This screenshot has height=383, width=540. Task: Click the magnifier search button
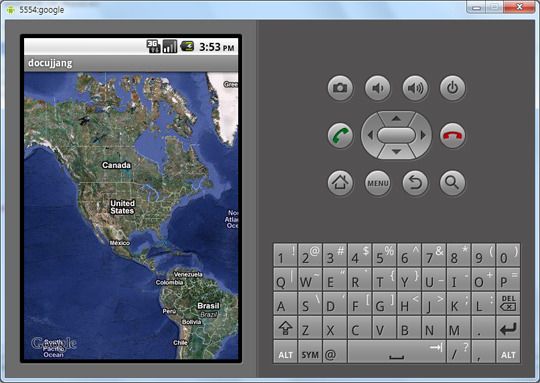click(453, 183)
